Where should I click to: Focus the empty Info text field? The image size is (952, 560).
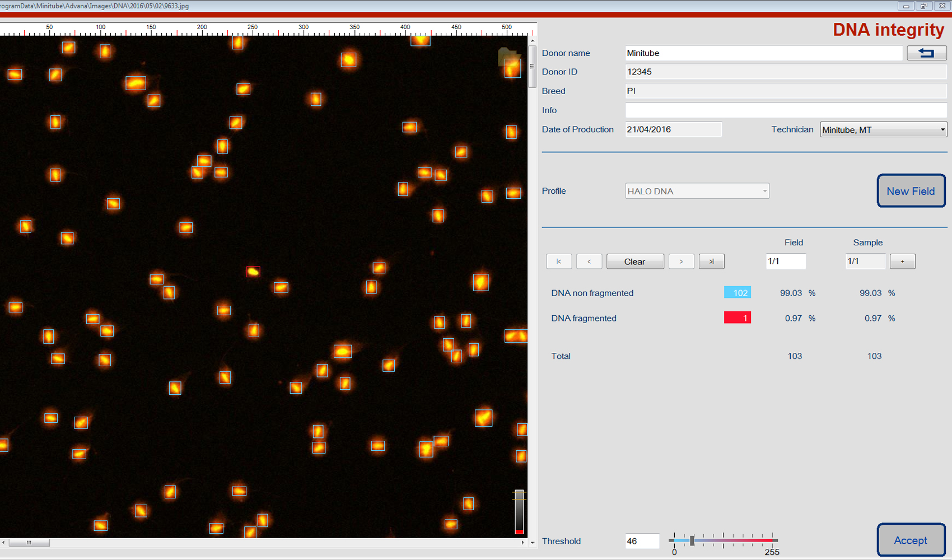[x=785, y=110]
